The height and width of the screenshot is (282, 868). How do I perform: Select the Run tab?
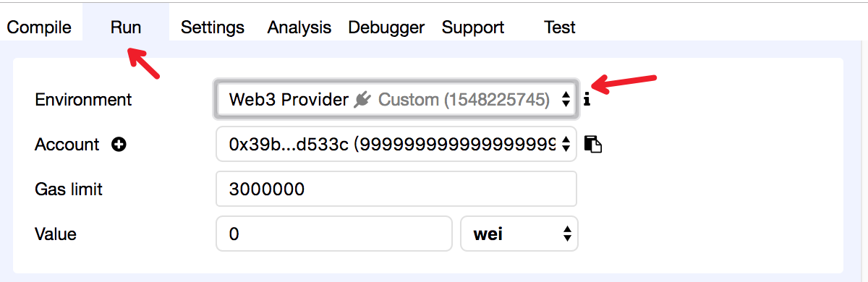click(x=126, y=27)
